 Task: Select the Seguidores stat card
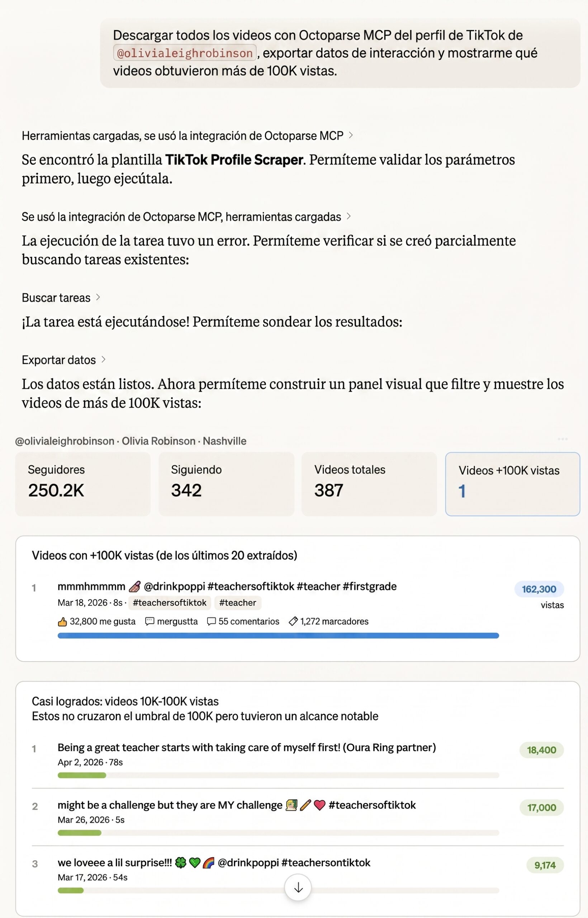click(x=83, y=484)
